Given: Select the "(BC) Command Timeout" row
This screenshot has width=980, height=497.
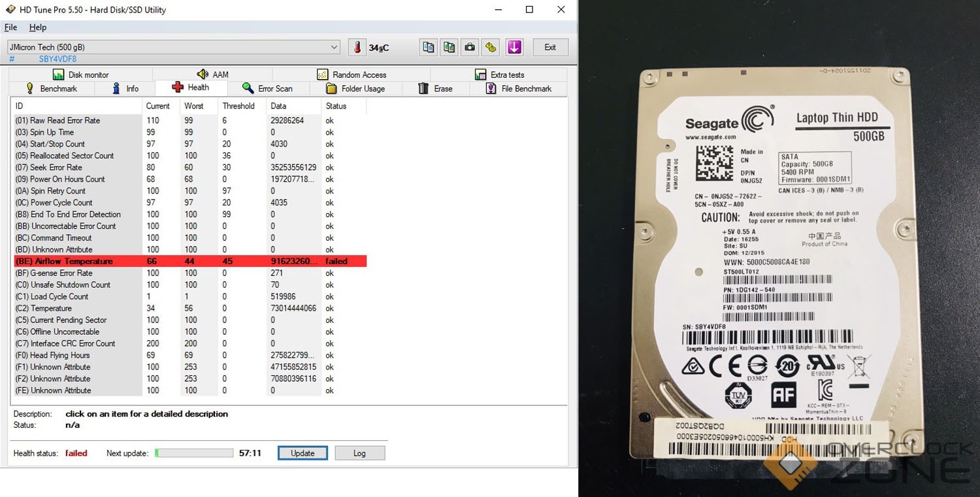Looking at the screenshot, I should pyautogui.click(x=189, y=238).
